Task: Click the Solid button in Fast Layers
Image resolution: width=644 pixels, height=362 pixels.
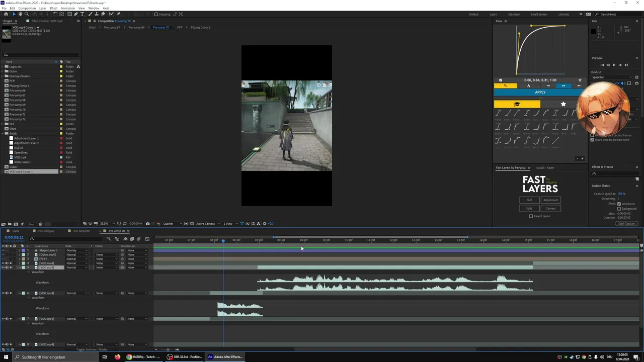Action: pos(529,208)
